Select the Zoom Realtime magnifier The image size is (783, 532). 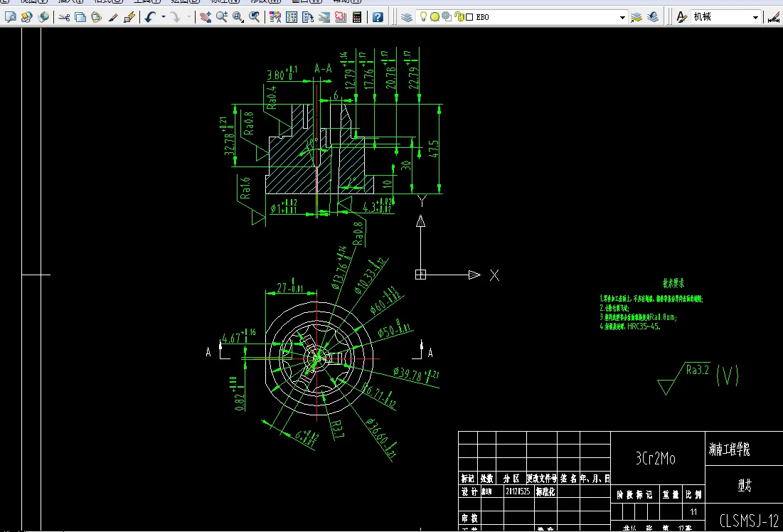pyautogui.click(x=222, y=18)
